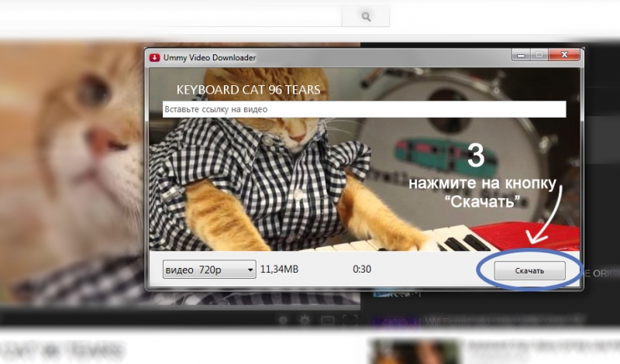
Task: Click the round clock icon in the player bar
Action: click(283, 319)
